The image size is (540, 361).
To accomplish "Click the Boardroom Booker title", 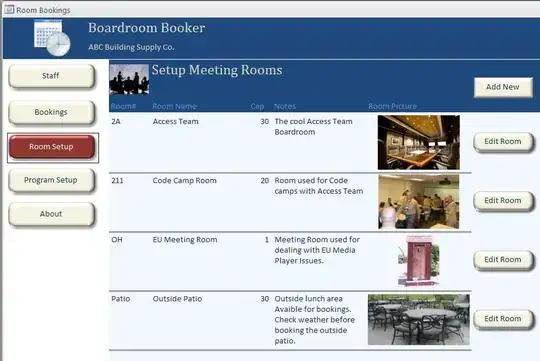I will click(x=146, y=28).
